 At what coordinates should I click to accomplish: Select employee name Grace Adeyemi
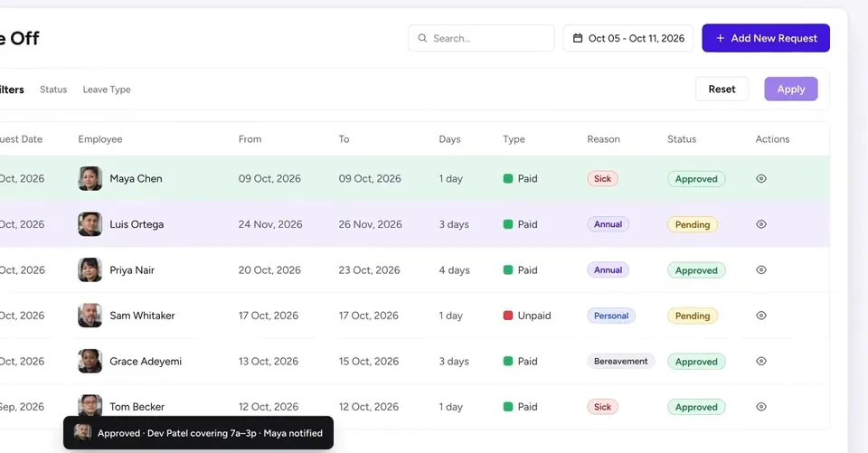point(146,361)
